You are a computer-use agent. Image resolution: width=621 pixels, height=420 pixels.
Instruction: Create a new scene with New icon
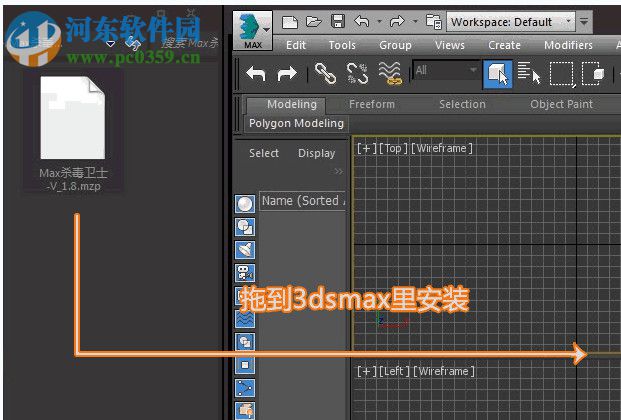point(290,21)
